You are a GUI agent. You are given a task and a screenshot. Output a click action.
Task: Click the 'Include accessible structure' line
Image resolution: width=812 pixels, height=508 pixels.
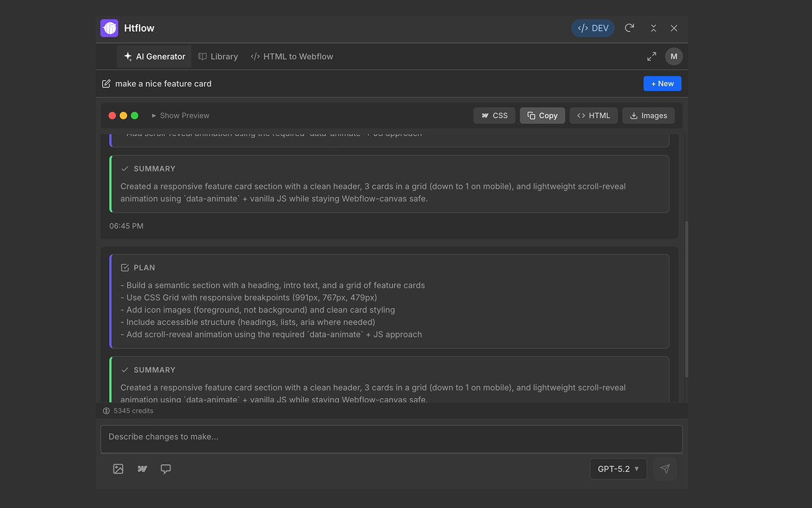(248, 322)
